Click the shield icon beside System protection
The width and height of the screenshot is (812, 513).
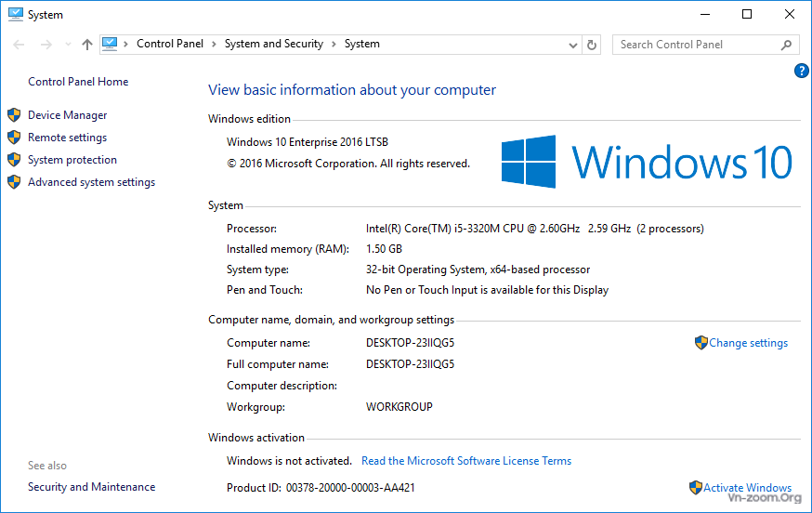coord(14,160)
